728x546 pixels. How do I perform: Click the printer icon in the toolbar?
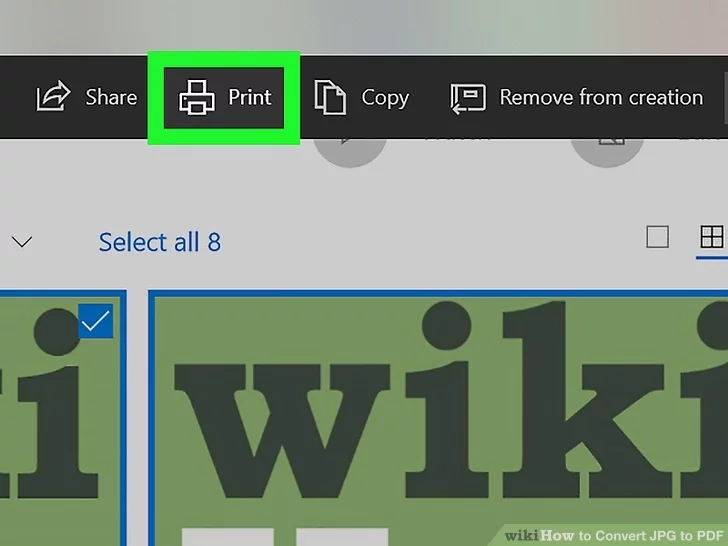coord(197,97)
